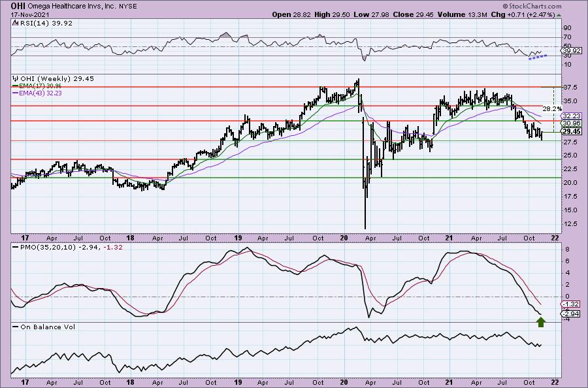Click the 8 level on PMO axis
The width and height of the screenshot is (588, 388).
point(567,249)
